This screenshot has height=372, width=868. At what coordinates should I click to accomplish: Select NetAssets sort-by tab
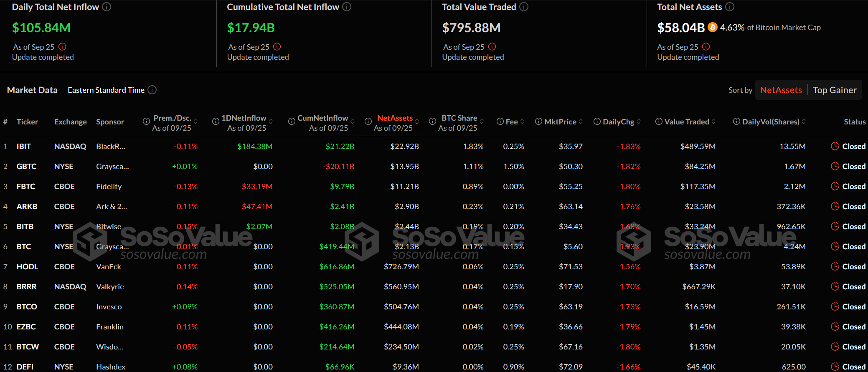[781, 90]
